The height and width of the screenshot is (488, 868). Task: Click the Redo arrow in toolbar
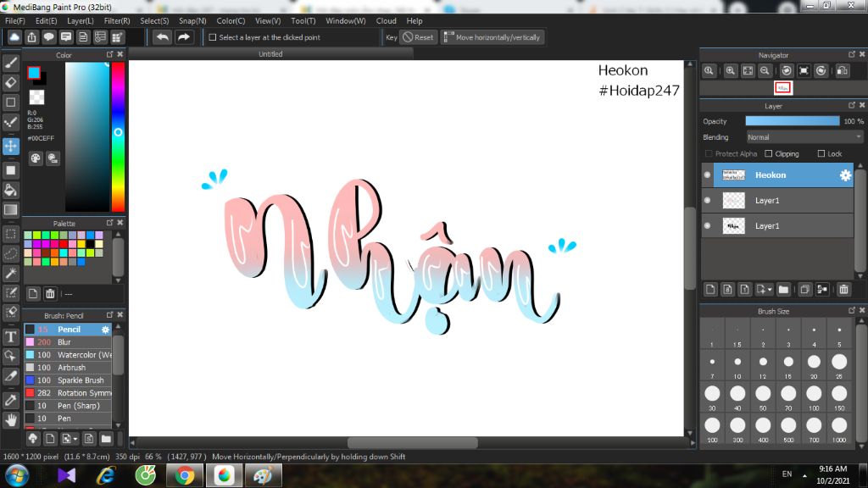pos(184,37)
